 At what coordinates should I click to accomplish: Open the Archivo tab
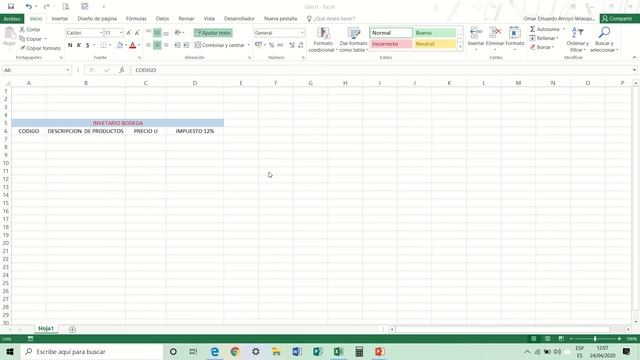[12, 19]
